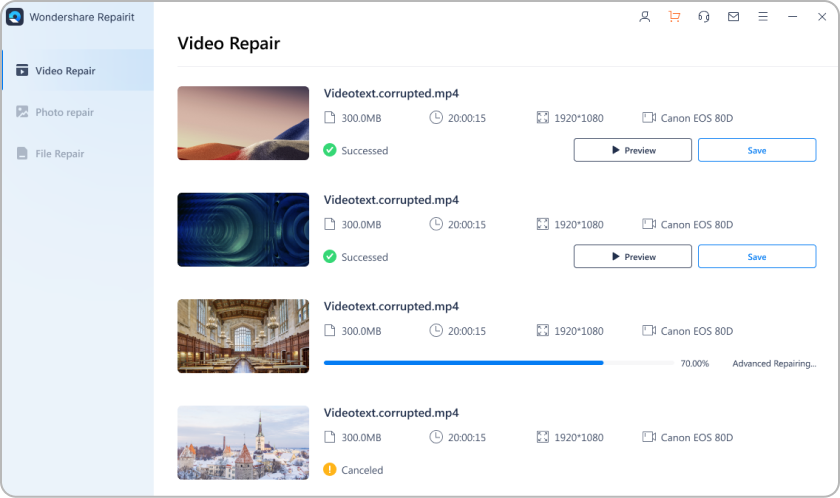Open the mail envelope icon

click(x=733, y=17)
